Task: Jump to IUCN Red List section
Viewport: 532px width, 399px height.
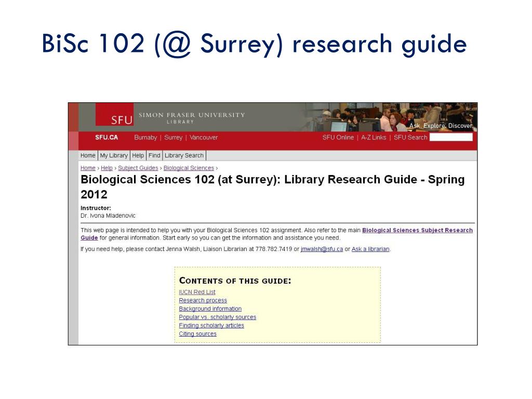Action: (197, 292)
